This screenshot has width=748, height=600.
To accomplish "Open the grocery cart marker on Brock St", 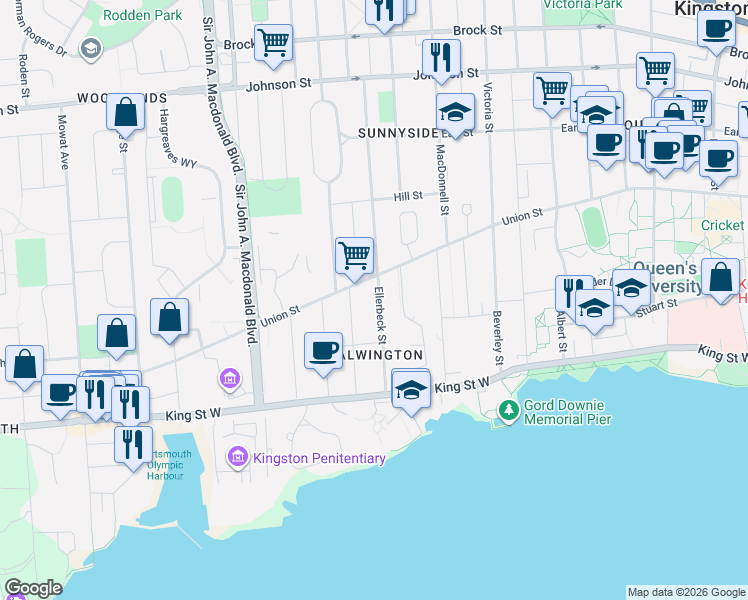I will 273,46.
